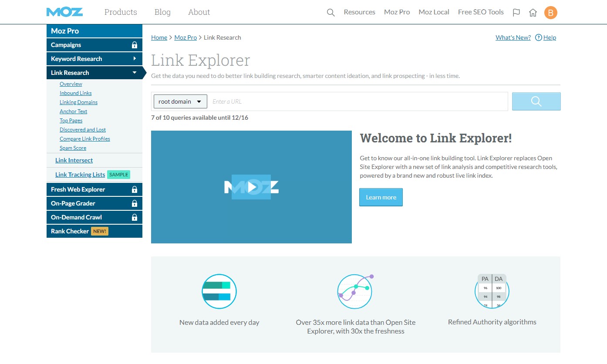Image resolution: width=607 pixels, height=364 pixels.
Task: Go to Moz Pro breadcrumb
Action: 185,37
